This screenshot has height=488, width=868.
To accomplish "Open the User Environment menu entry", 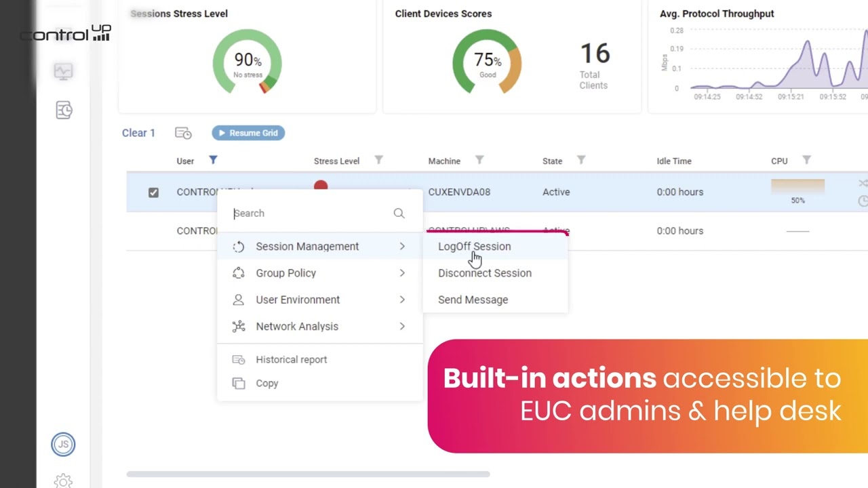I will click(x=319, y=300).
